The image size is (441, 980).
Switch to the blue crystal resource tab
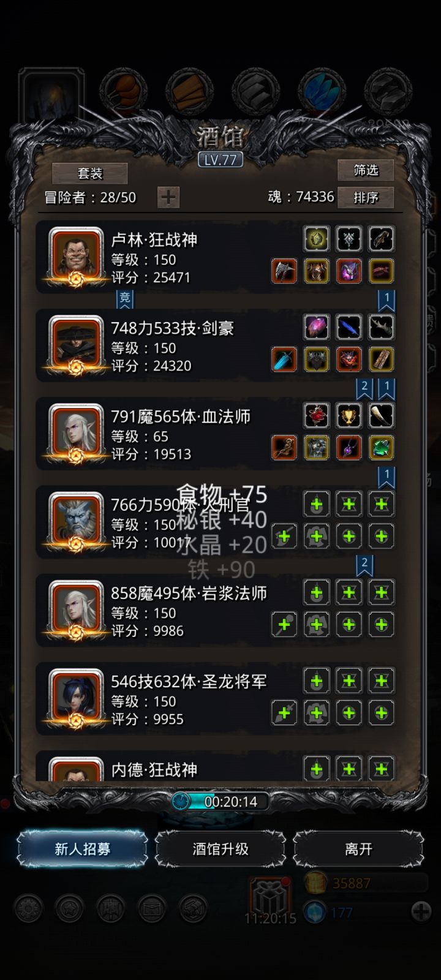pyautogui.click(x=322, y=91)
